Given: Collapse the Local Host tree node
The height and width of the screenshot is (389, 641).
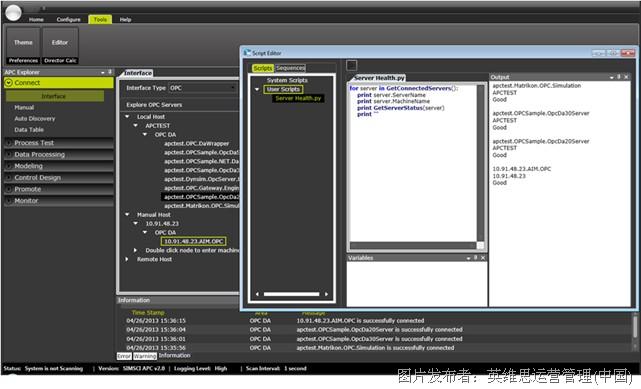Looking at the screenshot, I should pos(127,117).
